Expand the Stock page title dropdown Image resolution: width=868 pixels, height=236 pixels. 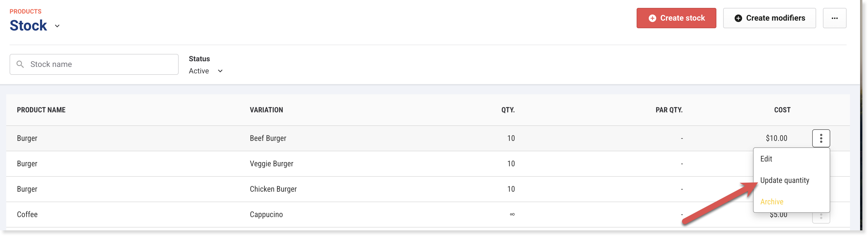(x=57, y=26)
